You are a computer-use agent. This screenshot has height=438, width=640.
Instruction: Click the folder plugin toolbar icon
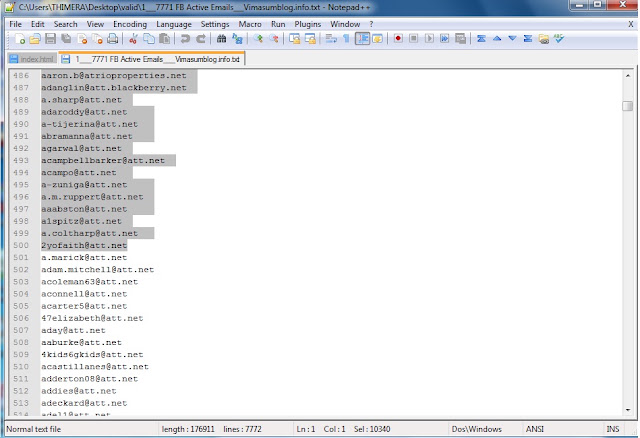543,39
